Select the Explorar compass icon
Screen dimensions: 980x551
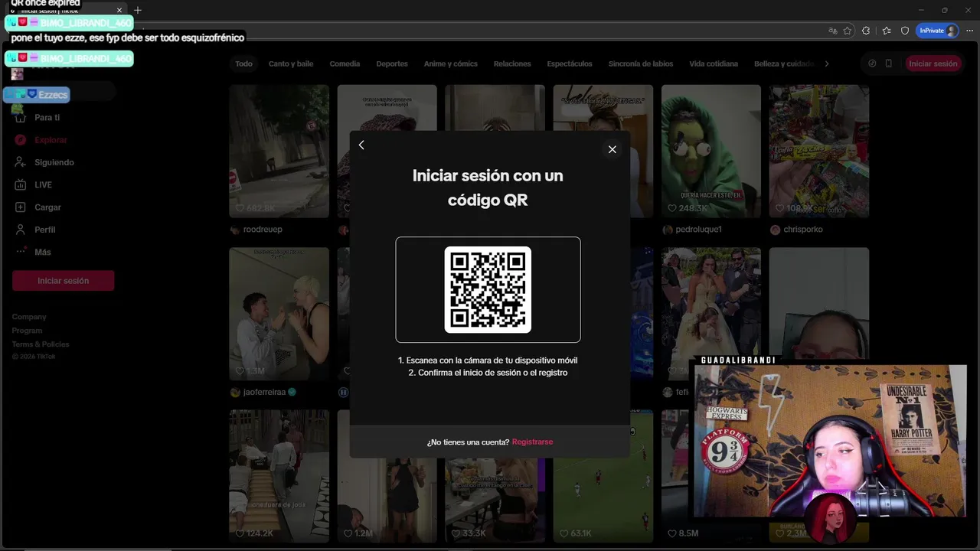[x=20, y=140]
